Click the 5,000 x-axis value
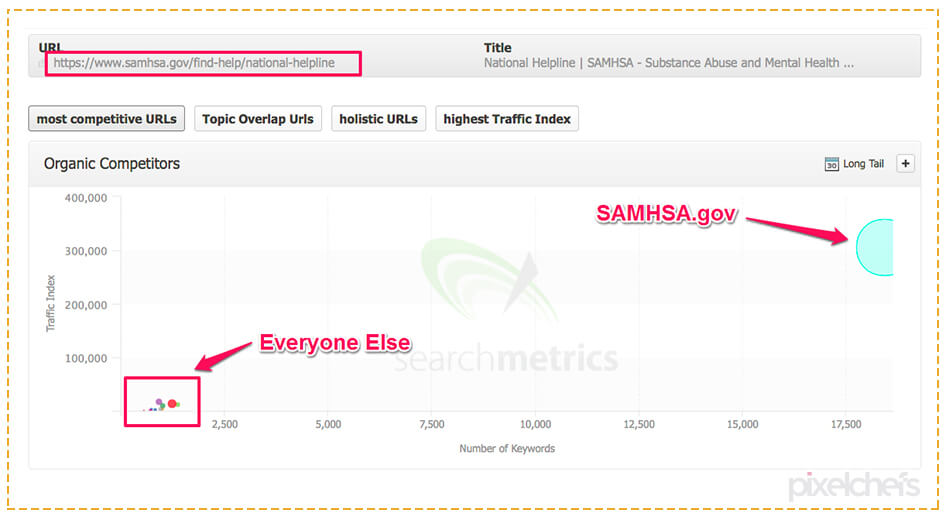The height and width of the screenshot is (528, 950). click(x=328, y=424)
